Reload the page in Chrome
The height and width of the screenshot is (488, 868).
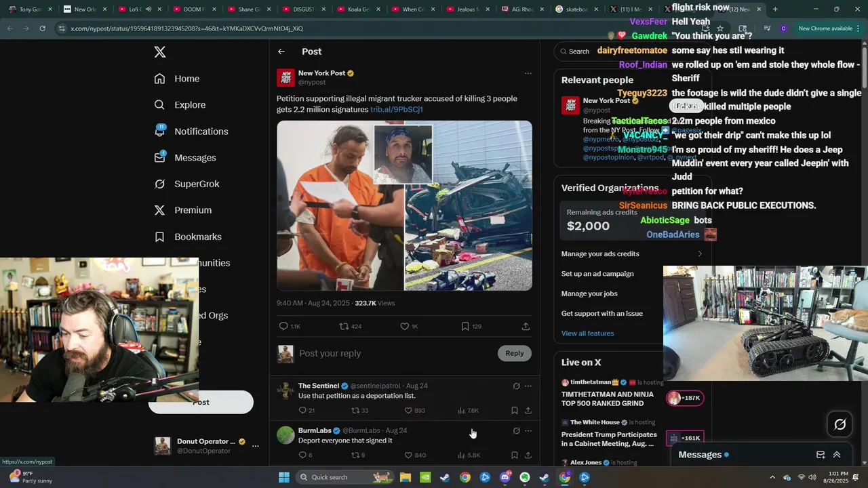click(x=42, y=28)
